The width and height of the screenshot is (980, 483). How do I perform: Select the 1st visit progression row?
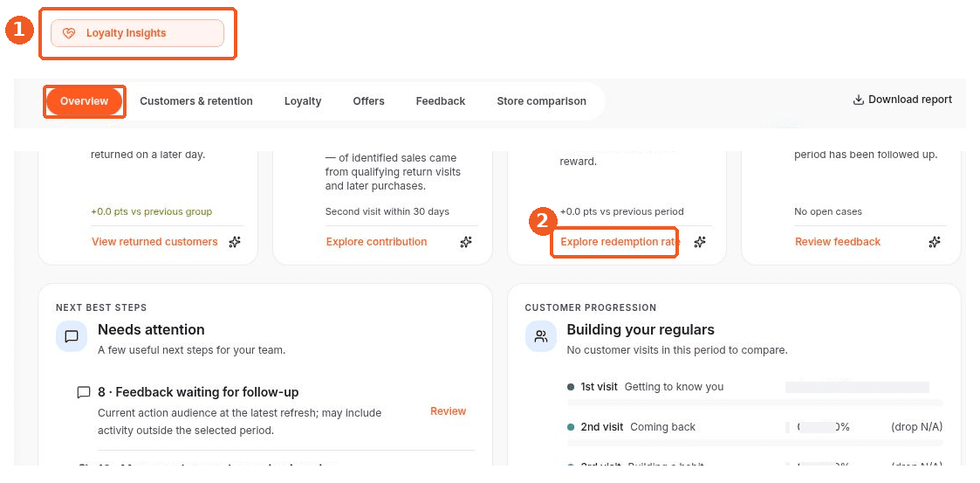(755, 393)
